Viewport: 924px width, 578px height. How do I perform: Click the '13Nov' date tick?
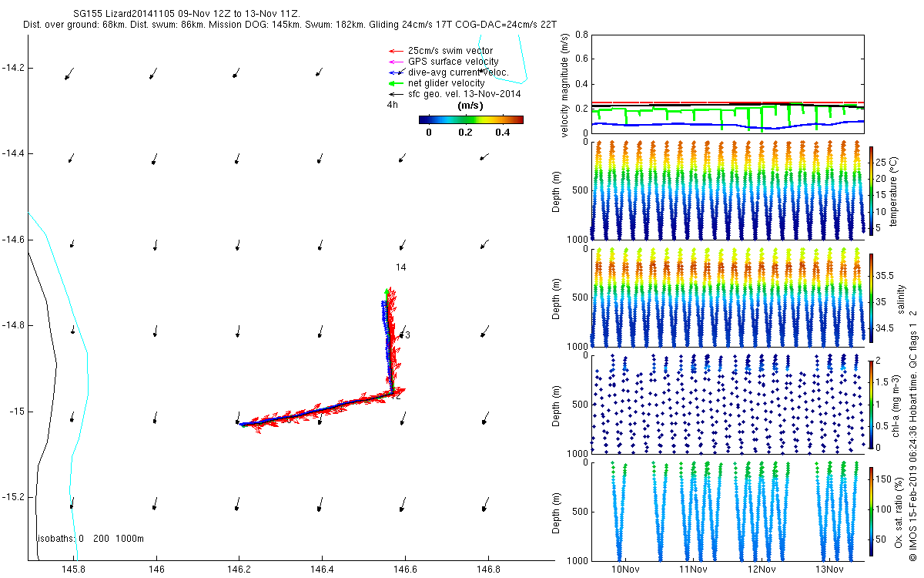tap(829, 570)
